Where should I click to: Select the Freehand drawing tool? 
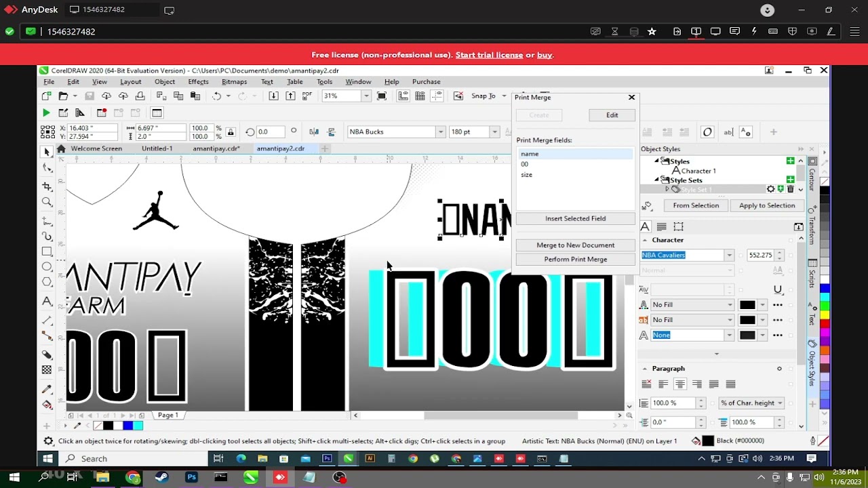point(47,220)
